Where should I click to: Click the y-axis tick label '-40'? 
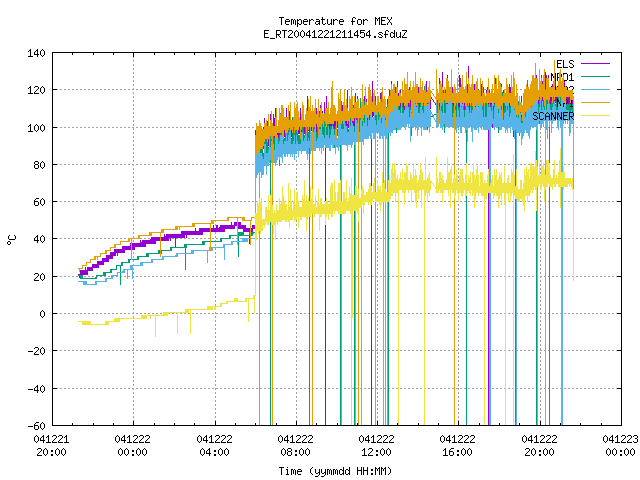pyautogui.click(x=36, y=388)
